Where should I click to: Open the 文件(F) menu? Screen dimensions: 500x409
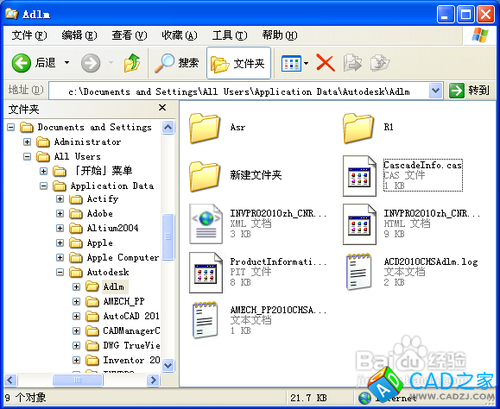point(29,35)
